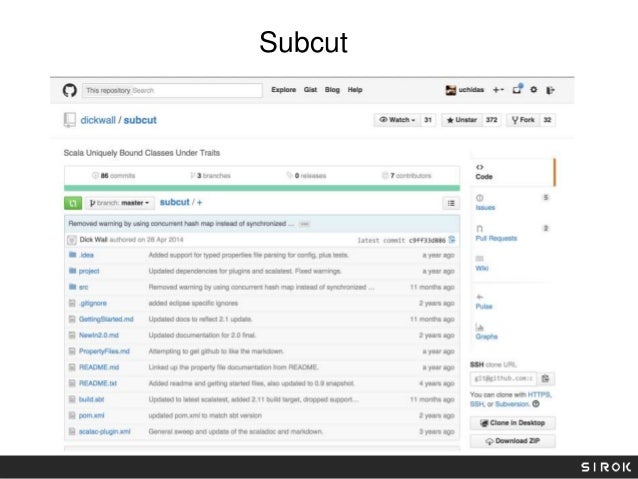Screen dimensions: 638x479
Task: Open the src folder
Action: (x=83, y=287)
